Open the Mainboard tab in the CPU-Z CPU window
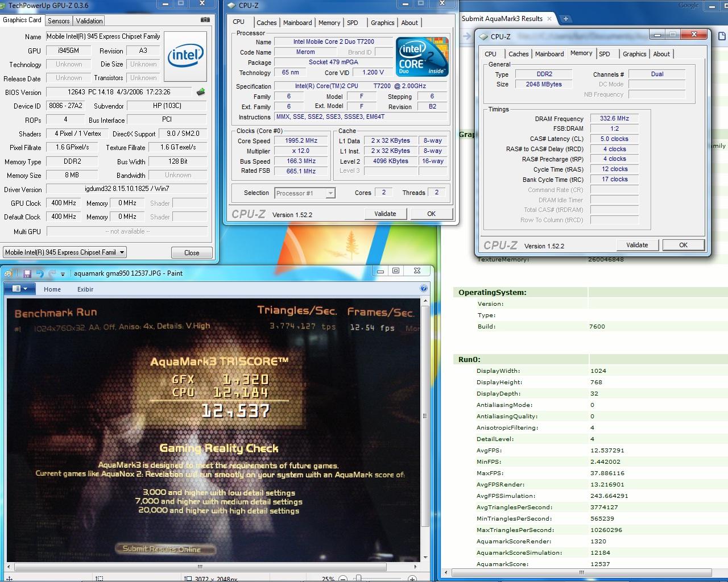The image size is (728, 582). (297, 23)
